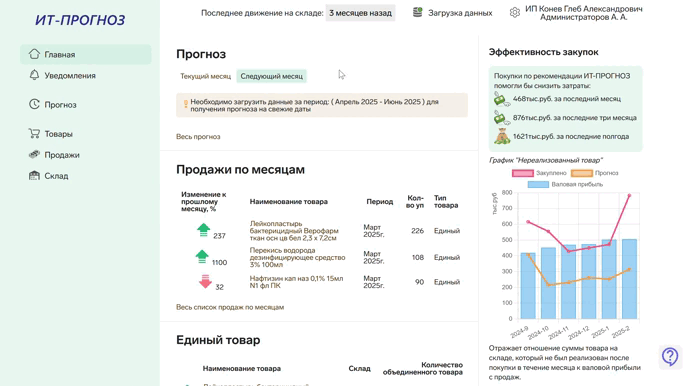Open the Весь прогноз link
This screenshot has width=696, height=386.
point(198,137)
